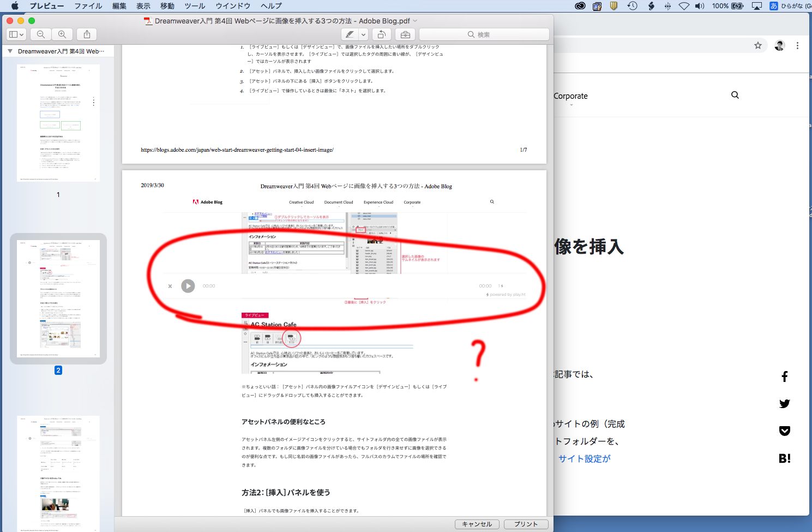Open the ウインドウ menu
Image resolution: width=812 pixels, height=532 pixels.
[233, 6]
